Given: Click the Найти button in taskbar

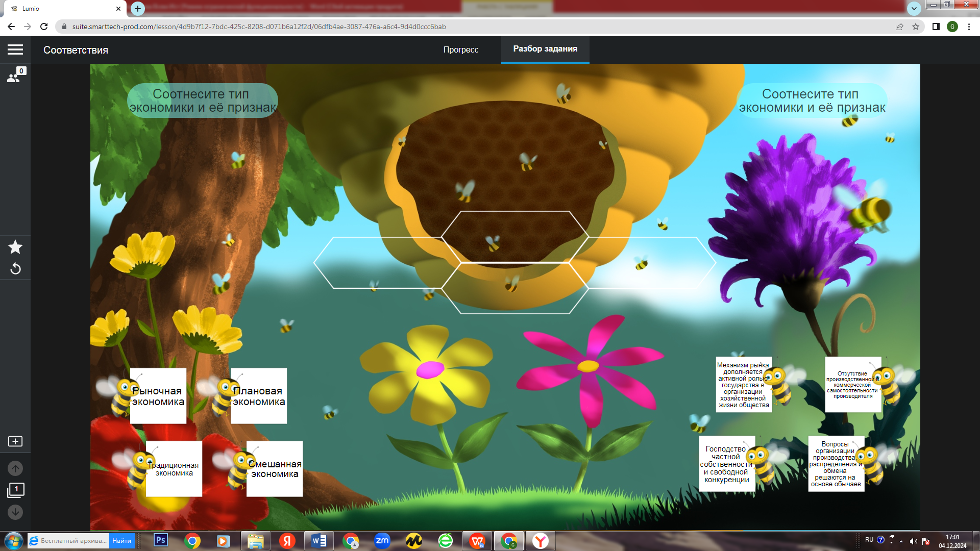Looking at the screenshot, I should click(121, 541).
